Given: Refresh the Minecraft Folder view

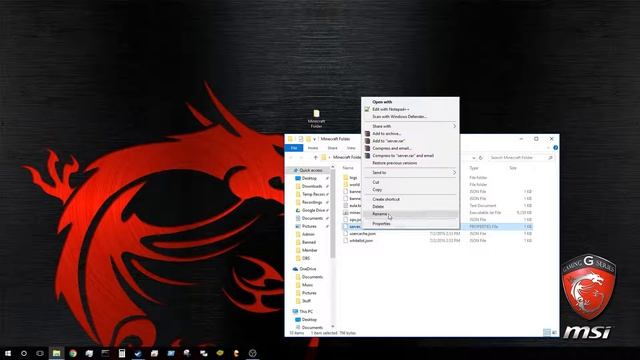Looking at the screenshot, I should (x=481, y=158).
